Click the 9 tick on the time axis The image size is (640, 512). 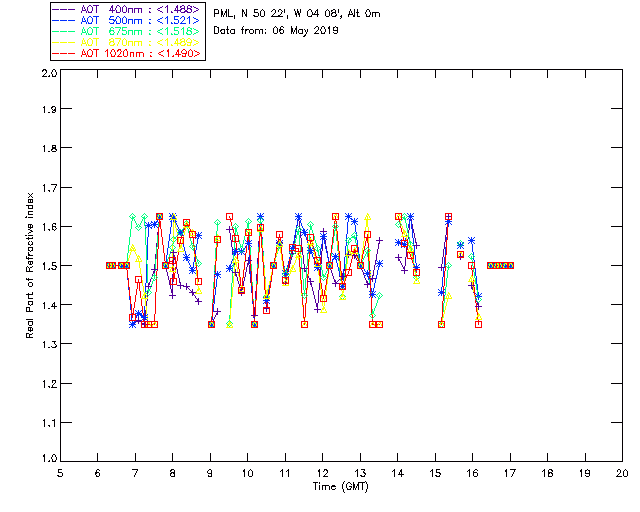coord(210,472)
